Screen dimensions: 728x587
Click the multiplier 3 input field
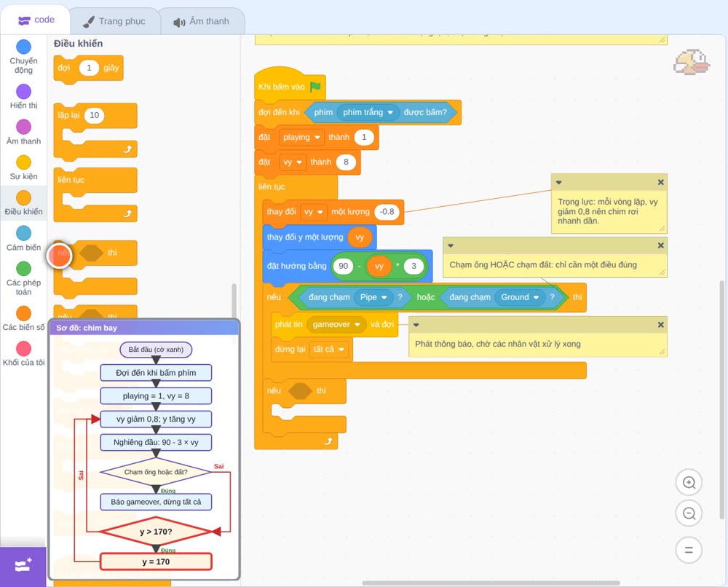414,266
